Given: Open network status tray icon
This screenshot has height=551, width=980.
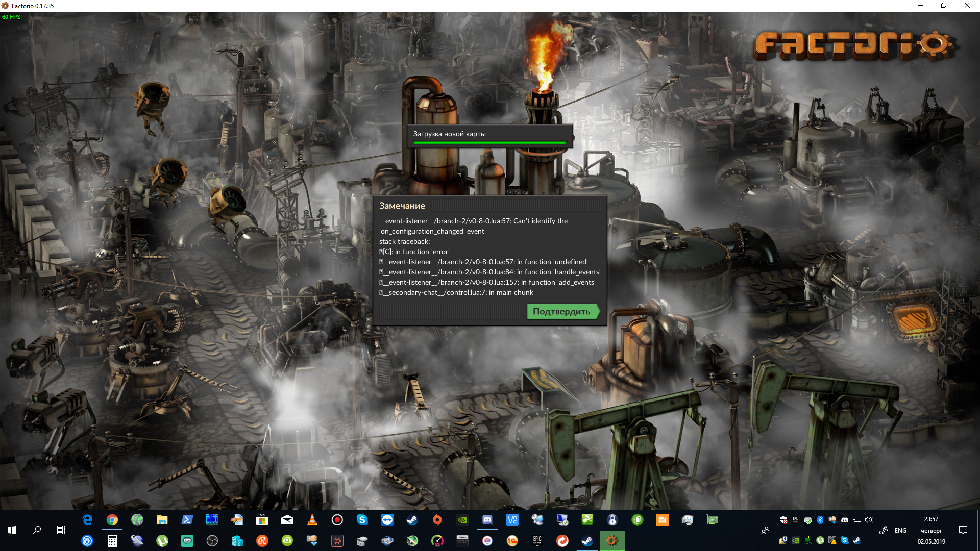Looking at the screenshot, I should coord(857,520).
